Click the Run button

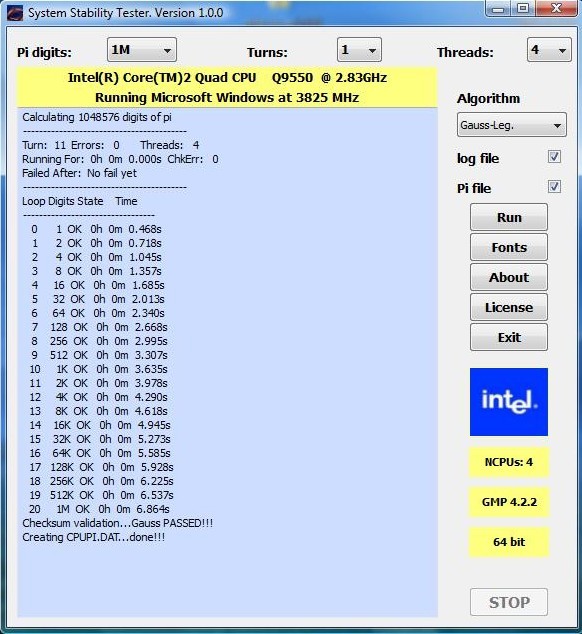(x=509, y=218)
